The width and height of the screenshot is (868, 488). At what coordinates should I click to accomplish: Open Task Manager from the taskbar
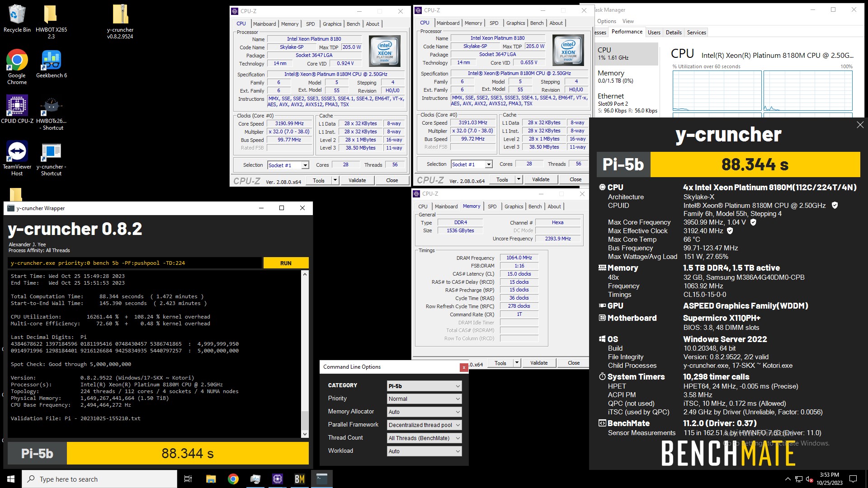[x=255, y=479]
